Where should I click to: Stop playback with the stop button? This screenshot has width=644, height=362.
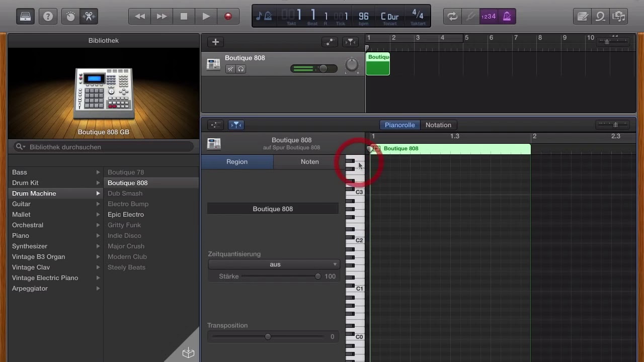(x=184, y=17)
